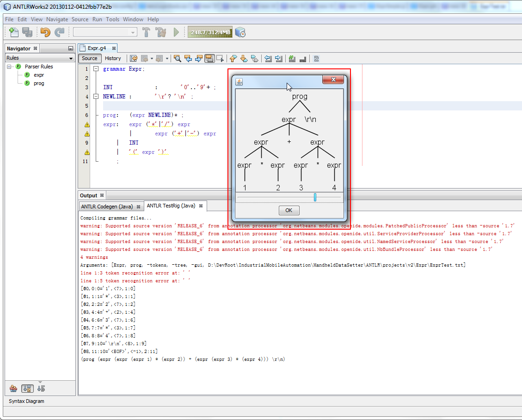The height and width of the screenshot is (420, 522).
Task: Click the Profile IDE clock icon
Action: coord(240,32)
